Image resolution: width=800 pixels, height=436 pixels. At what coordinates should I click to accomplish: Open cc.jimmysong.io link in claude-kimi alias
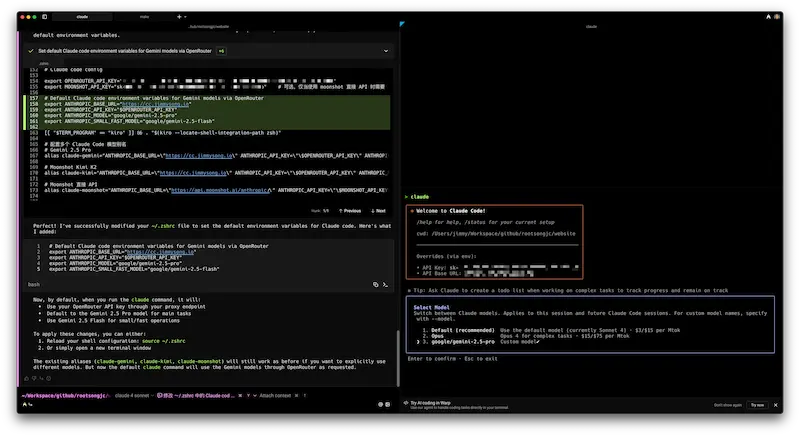click(x=193, y=173)
